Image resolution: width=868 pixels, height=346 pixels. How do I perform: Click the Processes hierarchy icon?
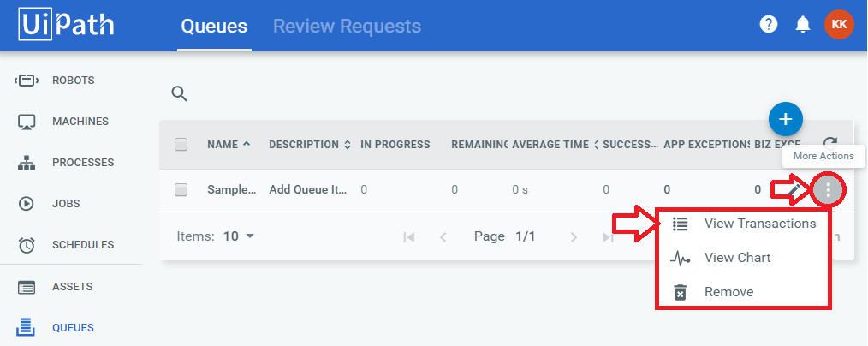click(x=27, y=163)
